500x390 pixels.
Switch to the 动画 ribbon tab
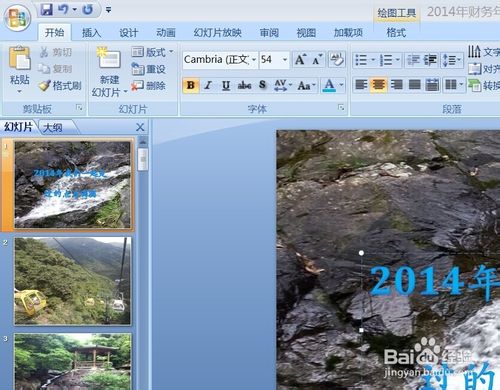pyautogui.click(x=166, y=32)
